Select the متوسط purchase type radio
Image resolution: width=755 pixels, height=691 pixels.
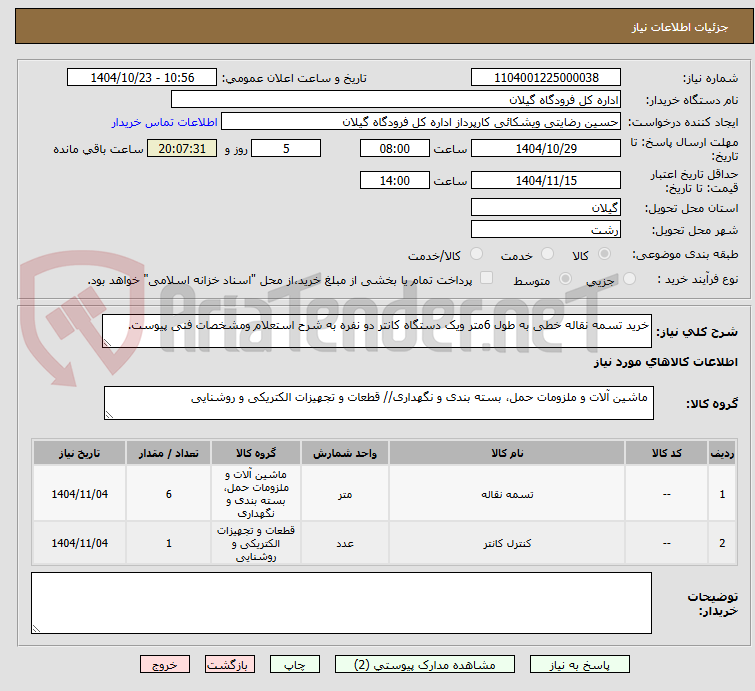[565, 279]
